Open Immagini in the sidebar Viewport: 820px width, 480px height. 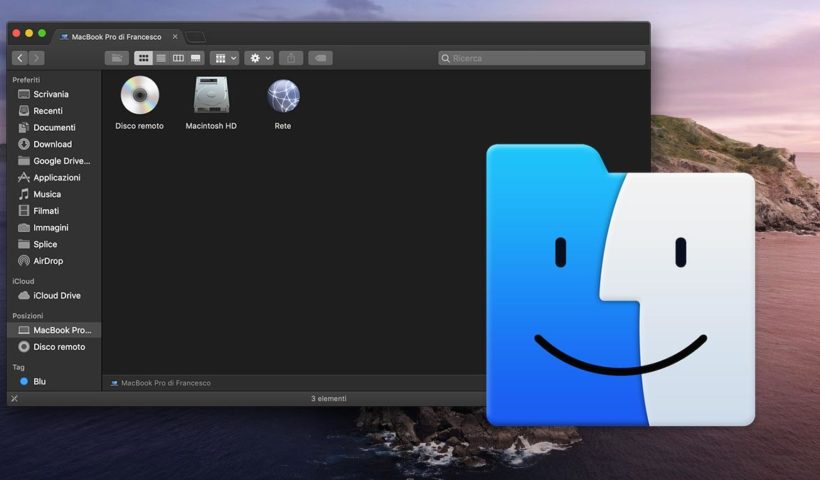coord(51,227)
